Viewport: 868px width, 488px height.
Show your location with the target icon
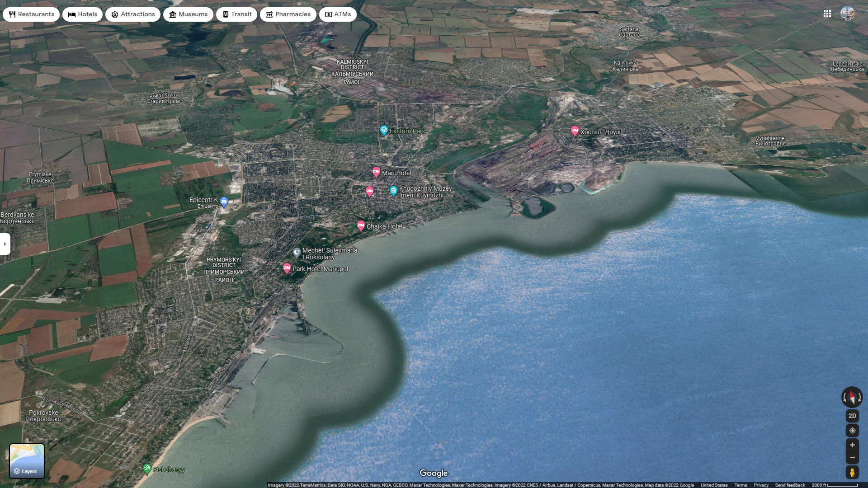pyautogui.click(x=852, y=431)
